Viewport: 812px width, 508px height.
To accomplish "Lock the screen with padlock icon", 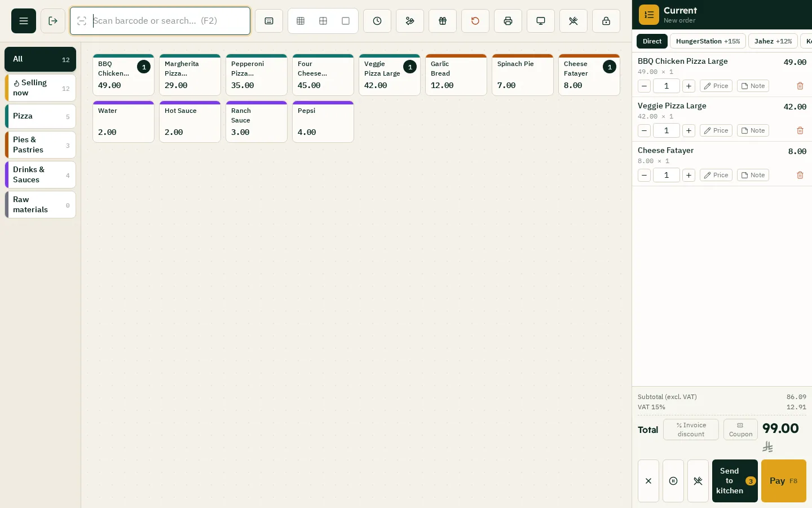I will tap(606, 21).
